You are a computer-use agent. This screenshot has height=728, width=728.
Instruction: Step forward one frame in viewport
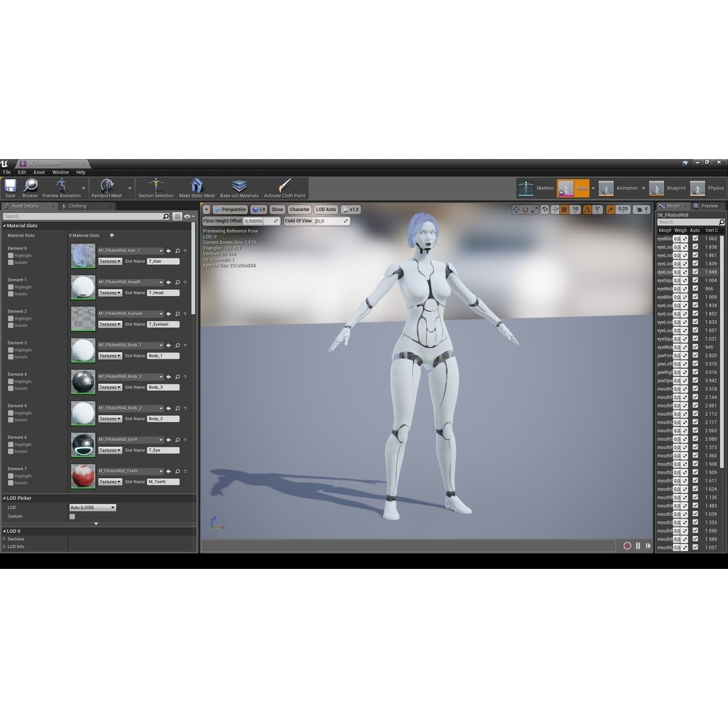pyautogui.click(x=648, y=546)
